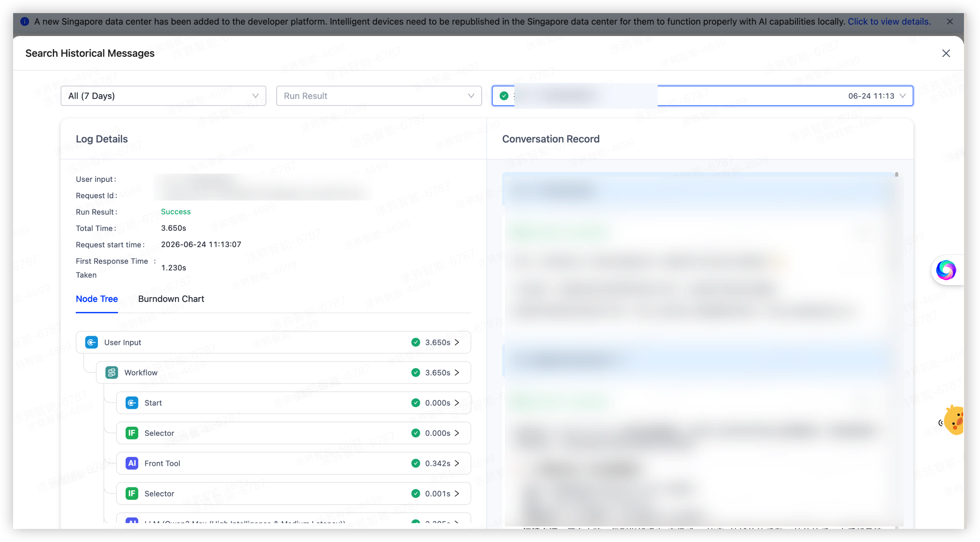Dismiss the Singapore data center banner
Image resolution: width=980 pixels, height=542 pixels.
coord(950,22)
